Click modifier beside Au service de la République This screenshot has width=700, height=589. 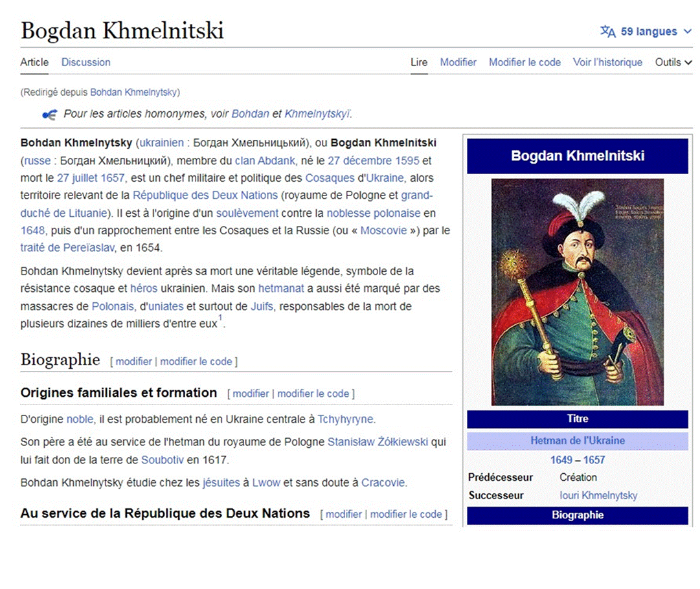point(344,514)
